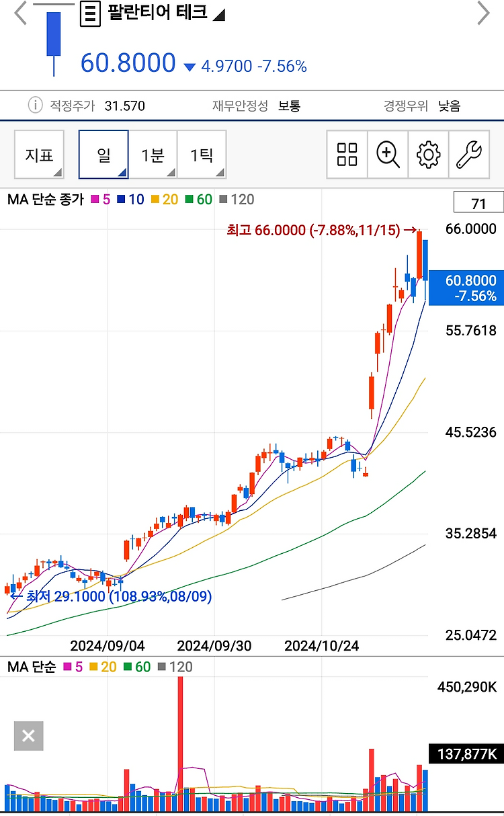Viewport: 504px width, 816px height.
Task: Click the 최저 29.1000 low annotation
Action: [111, 596]
